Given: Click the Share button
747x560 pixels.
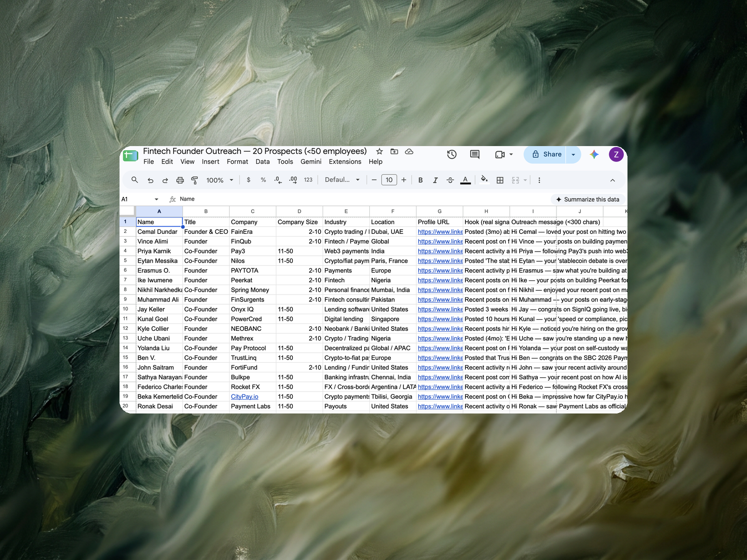Looking at the screenshot, I should pyautogui.click(x=546, y=154).
